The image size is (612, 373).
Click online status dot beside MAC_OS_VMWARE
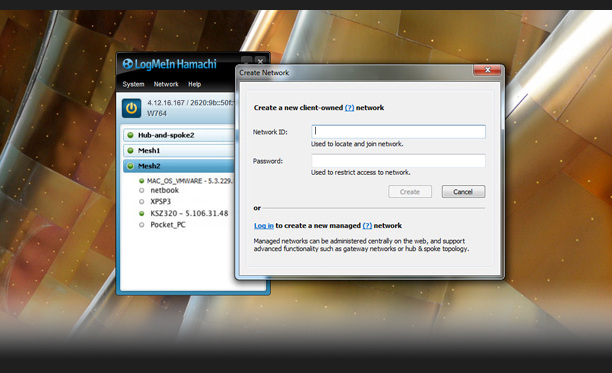[x=142, y=181]
